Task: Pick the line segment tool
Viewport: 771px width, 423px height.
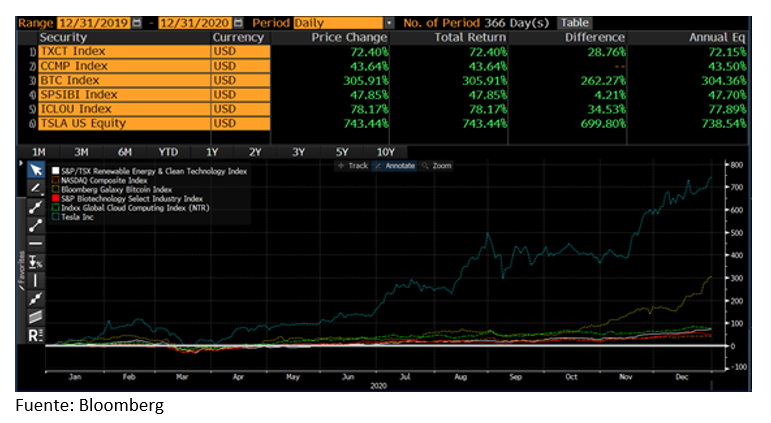Action: [x=36, y=225]
